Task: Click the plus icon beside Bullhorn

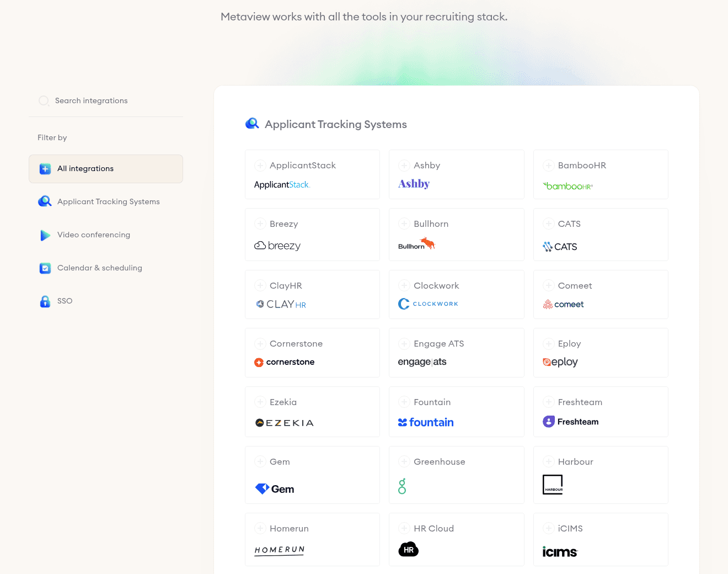Action: coord(404,224)
